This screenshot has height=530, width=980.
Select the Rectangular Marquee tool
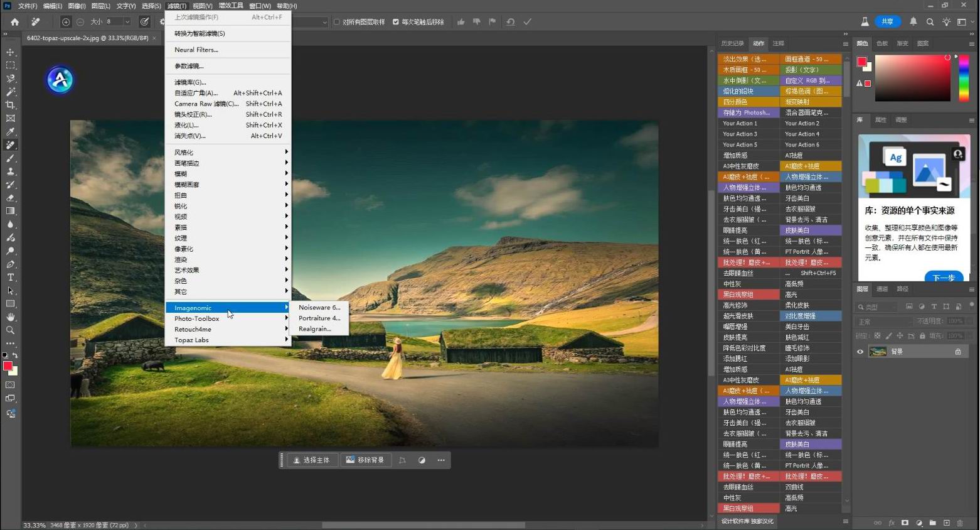pyautogui.click(x=11, y=65)
